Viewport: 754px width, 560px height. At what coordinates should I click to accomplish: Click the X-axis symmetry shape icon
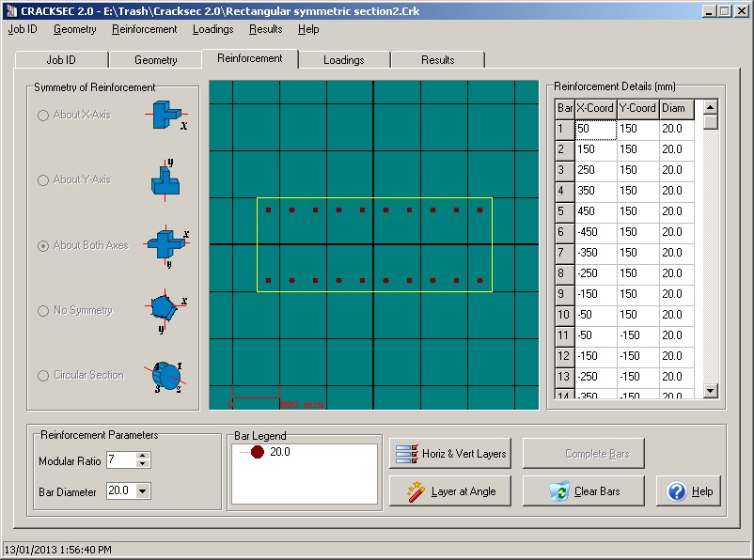165,116
